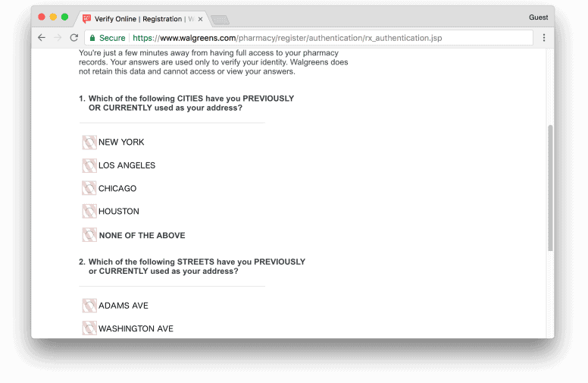Click the page vertical scrollbar thumb
Image resolution: width=588 pixels, height=383 pixels.
click(x=550, y=188)
